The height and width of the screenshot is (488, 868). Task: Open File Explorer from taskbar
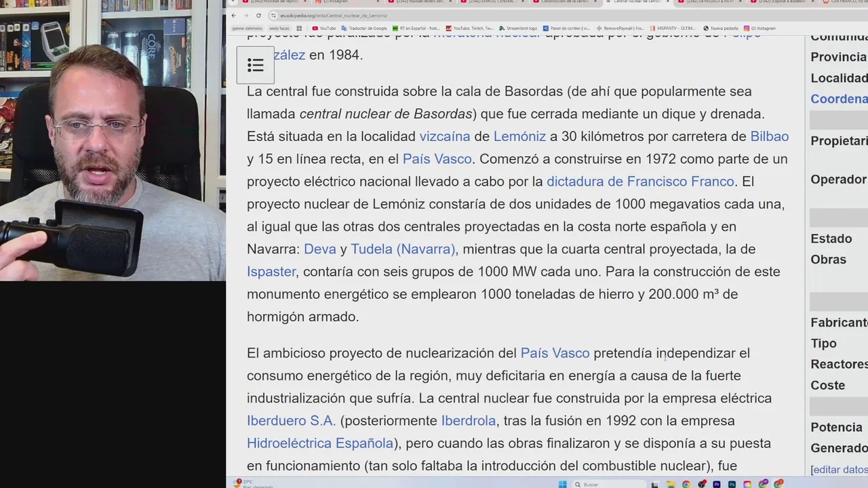(x=671, y=484)
